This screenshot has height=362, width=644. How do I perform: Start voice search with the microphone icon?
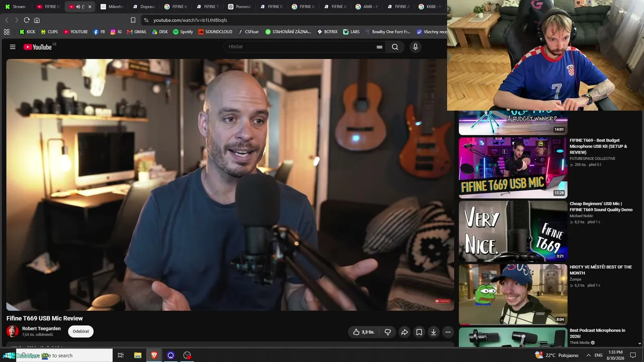pyautogui.click(x=415, y=47)
